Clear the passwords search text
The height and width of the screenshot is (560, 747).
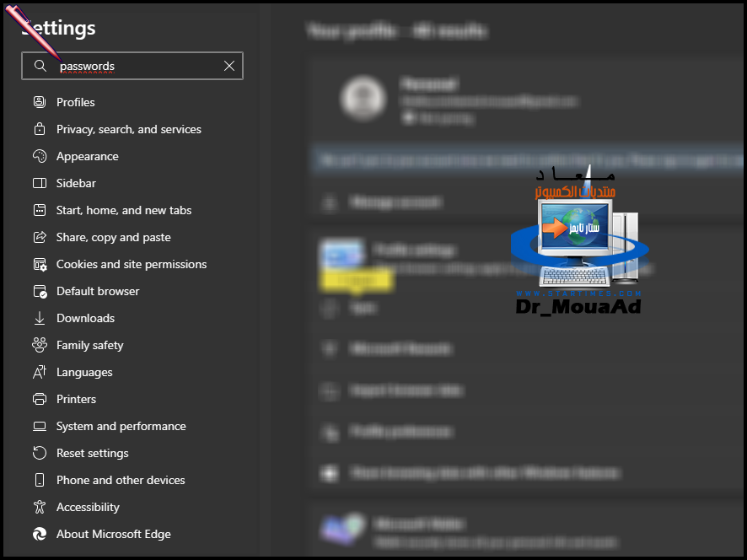[x=229, y=66]
